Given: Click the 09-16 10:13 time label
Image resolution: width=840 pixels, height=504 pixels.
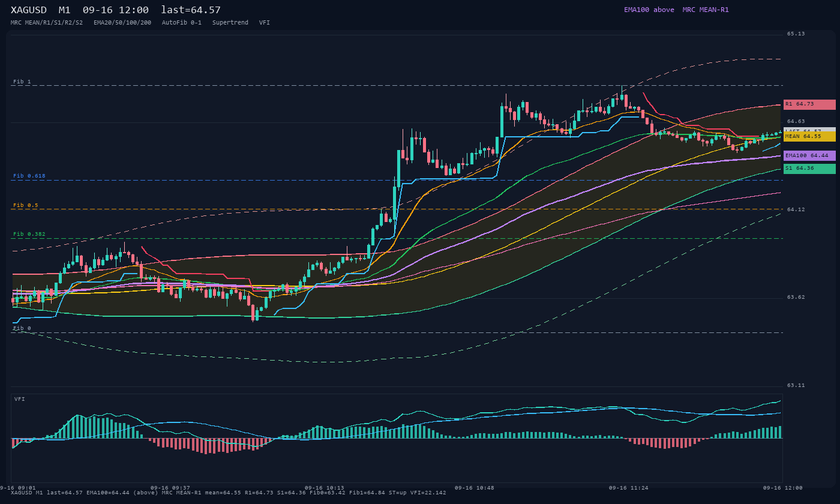Looking at the screenshot, I should click(x=325, y=488).
